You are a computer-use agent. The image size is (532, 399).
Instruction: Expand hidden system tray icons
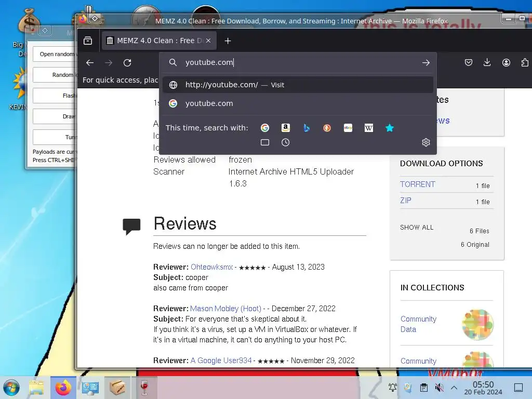(454, 388)
